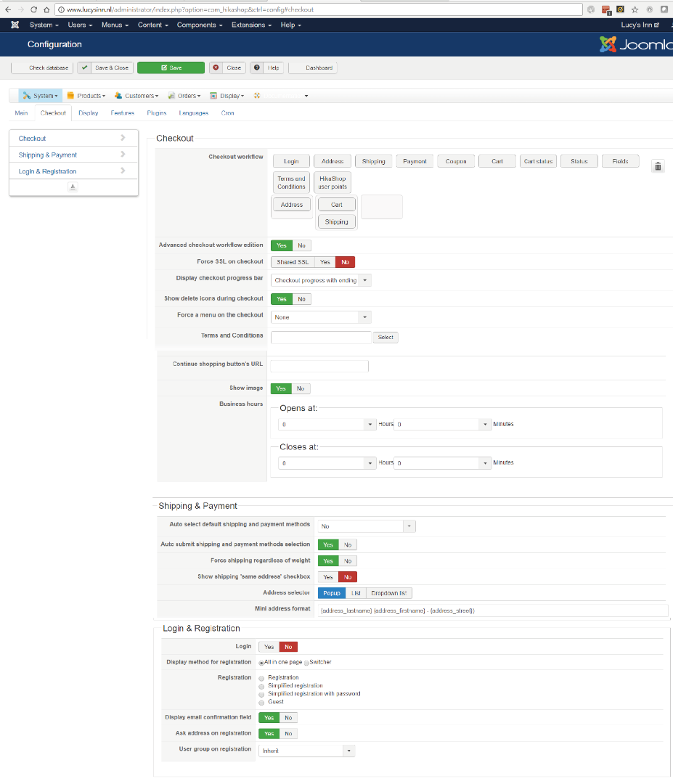
Task: Click the Continue shopping button's URL field
Action: tap(319, 367)
